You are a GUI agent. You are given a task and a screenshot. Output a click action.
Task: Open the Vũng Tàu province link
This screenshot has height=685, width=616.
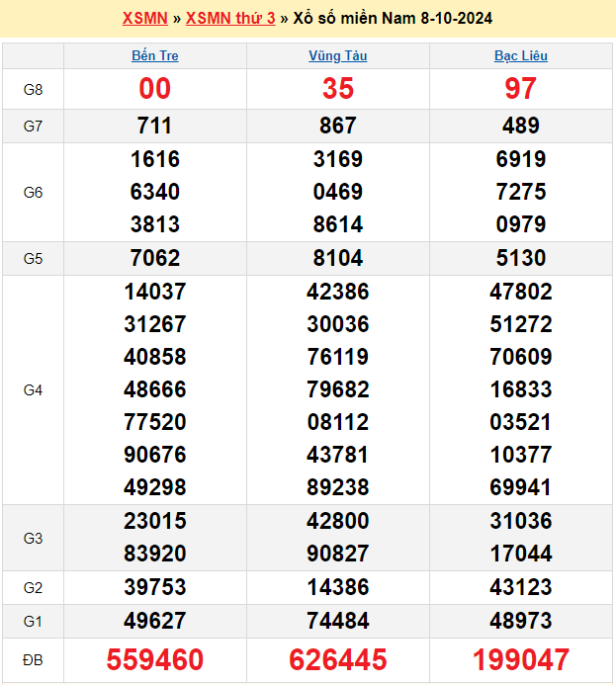click(x=338, y=56)
